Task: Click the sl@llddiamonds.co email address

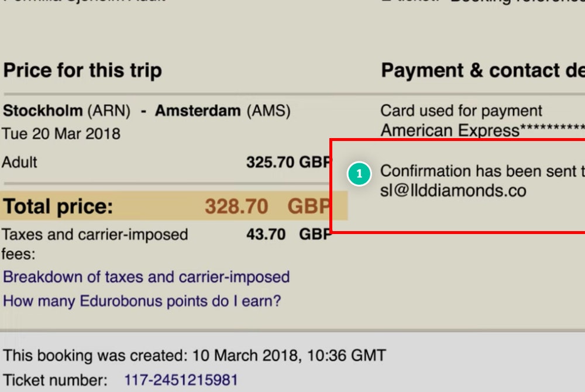Action: [453, 191]
